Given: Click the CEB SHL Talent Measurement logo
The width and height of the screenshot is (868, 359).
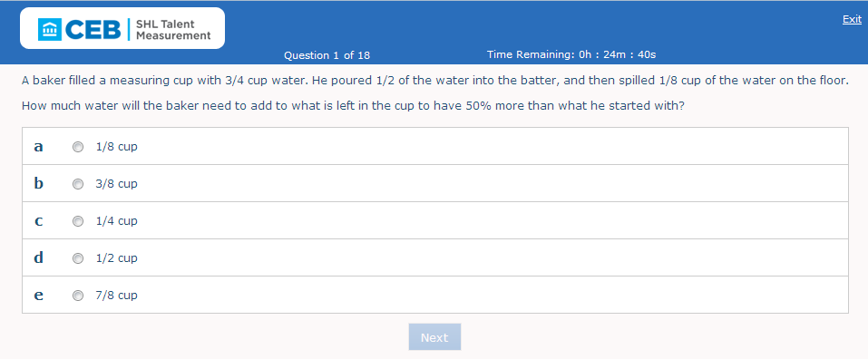Looking at the screenshot, I should pos(122,29).
